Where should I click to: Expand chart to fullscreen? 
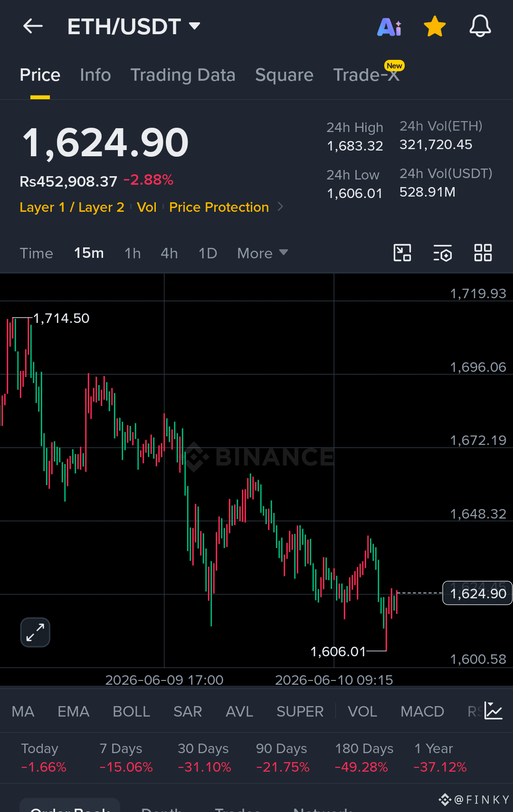pos(35,632)
